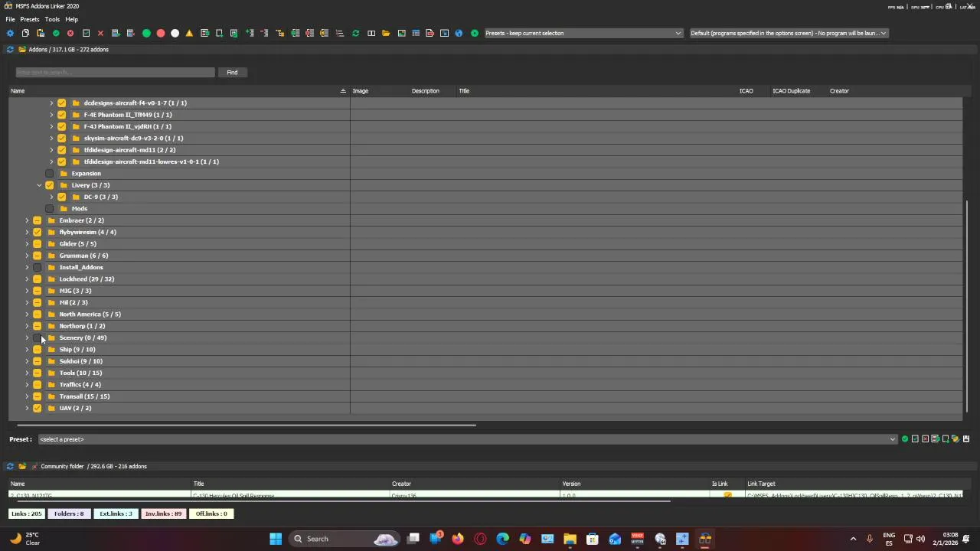Click the yellow warning triangle toolbar icon
This screenshot has height=551, width=980.
(189, 33)
